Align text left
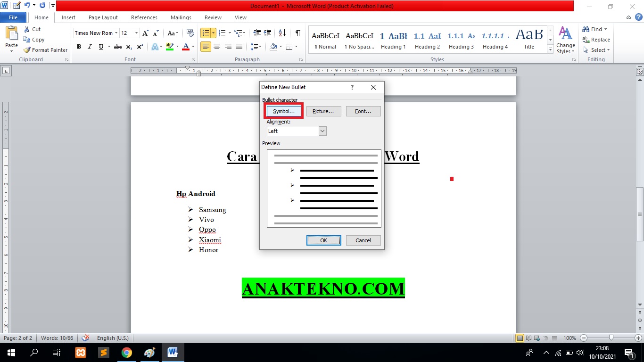Viewport: 644px width, 362px height. pyautogui.click(x=206, y=47)
